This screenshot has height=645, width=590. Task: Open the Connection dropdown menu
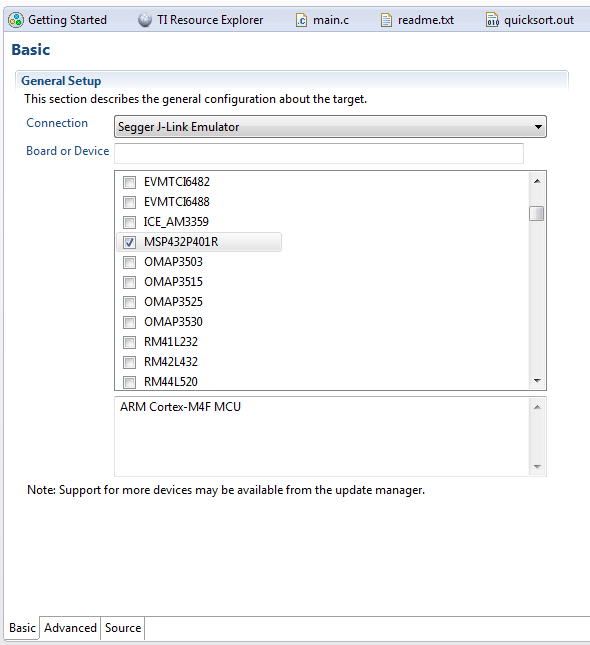[330, 127]
